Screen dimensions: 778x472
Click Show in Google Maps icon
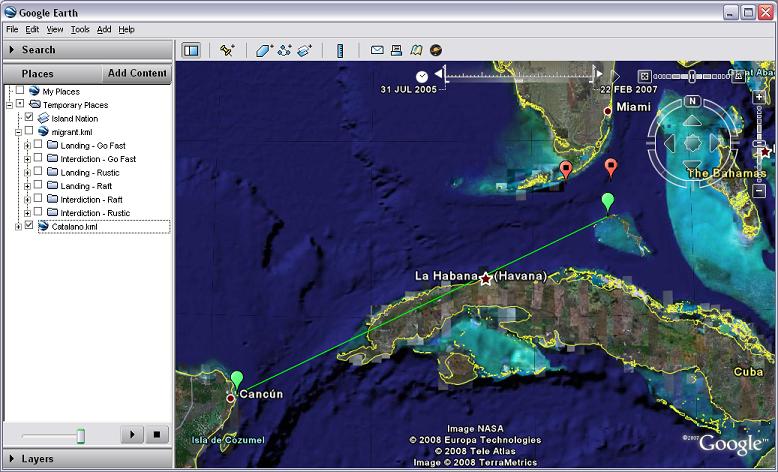coord(416,50)
